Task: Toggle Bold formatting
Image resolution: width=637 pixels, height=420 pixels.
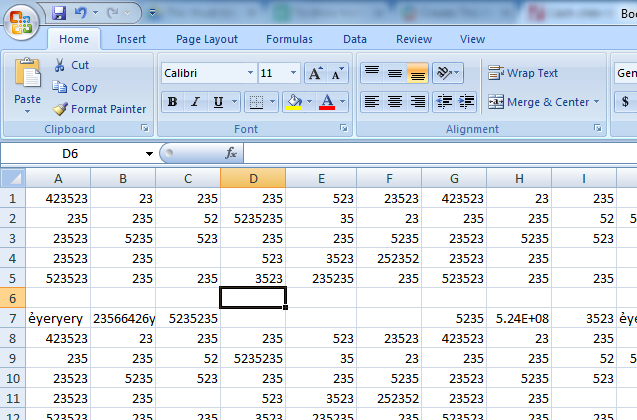Action: pos(172,102)
